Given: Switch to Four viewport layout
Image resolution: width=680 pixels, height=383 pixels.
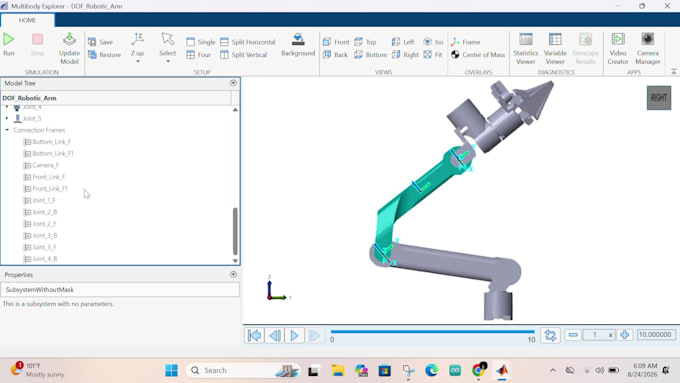Looking at the screenshot, I should [x=199, y=55].
